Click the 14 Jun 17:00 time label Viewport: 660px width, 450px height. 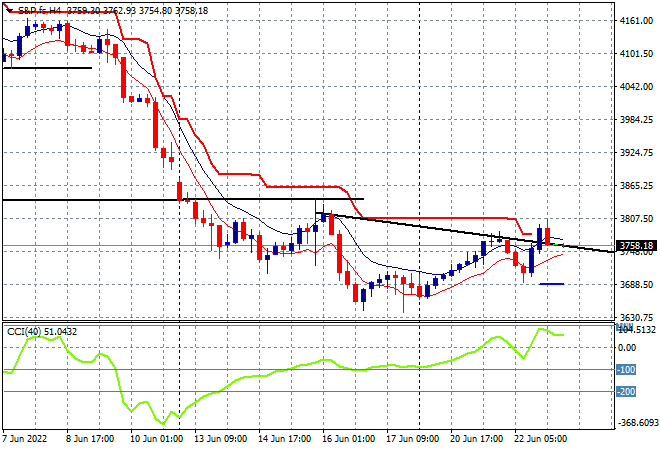click(285, 439)
